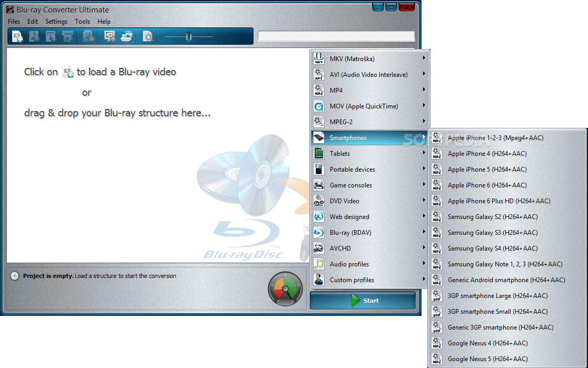
Task: Expand the MPEG-2 submenu arrow
Action: click(x=424, y=121)
